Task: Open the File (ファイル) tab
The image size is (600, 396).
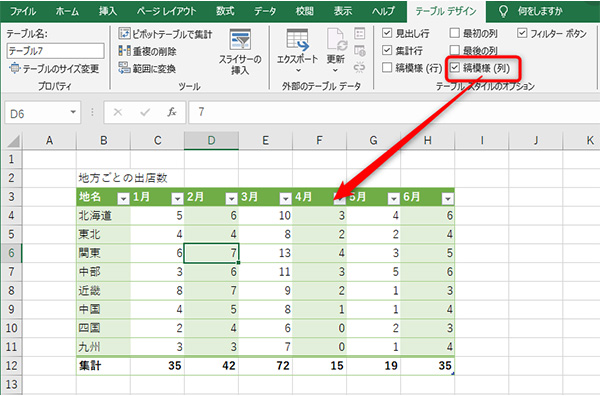Action: (x=23, y=11)
